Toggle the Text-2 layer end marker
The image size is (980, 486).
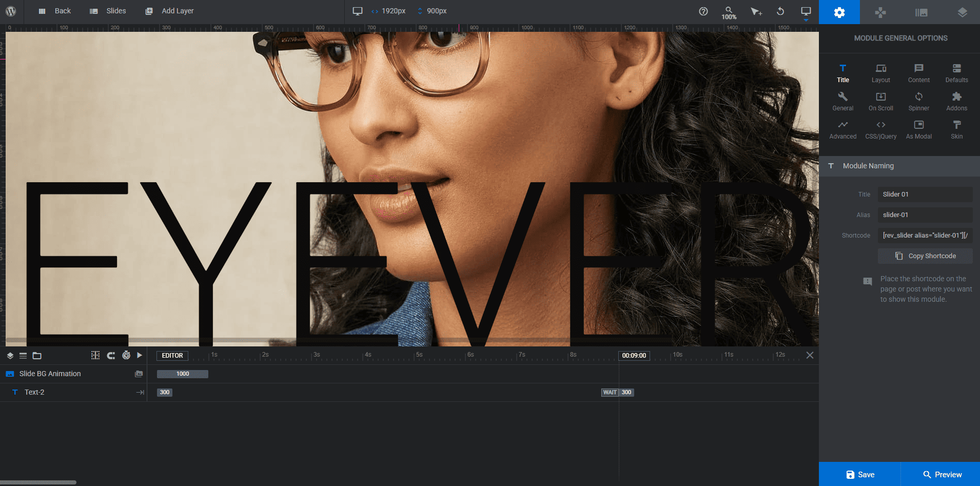140,392
